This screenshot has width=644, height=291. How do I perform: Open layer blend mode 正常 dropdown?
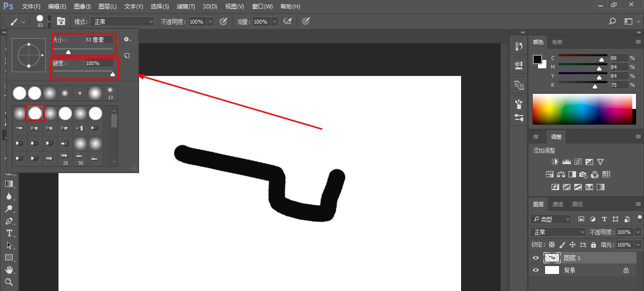pyautogui.click(x=558, y=232)
